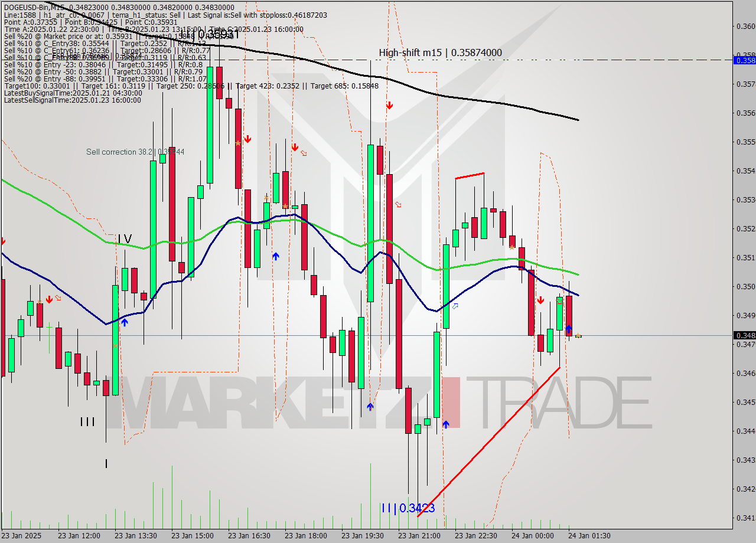Select the '23 Jan 12:00' time label
Image resolution: width=756 pixels, height=543 pixels.
(x=79, y=536)
